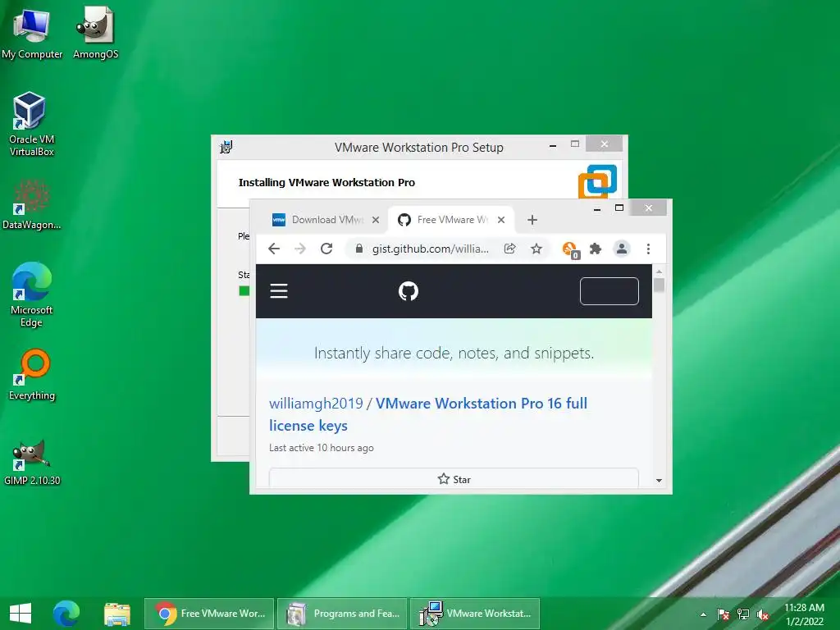840x630 pixels.
Task: Share this page icon in address bar
Action: 510,249
